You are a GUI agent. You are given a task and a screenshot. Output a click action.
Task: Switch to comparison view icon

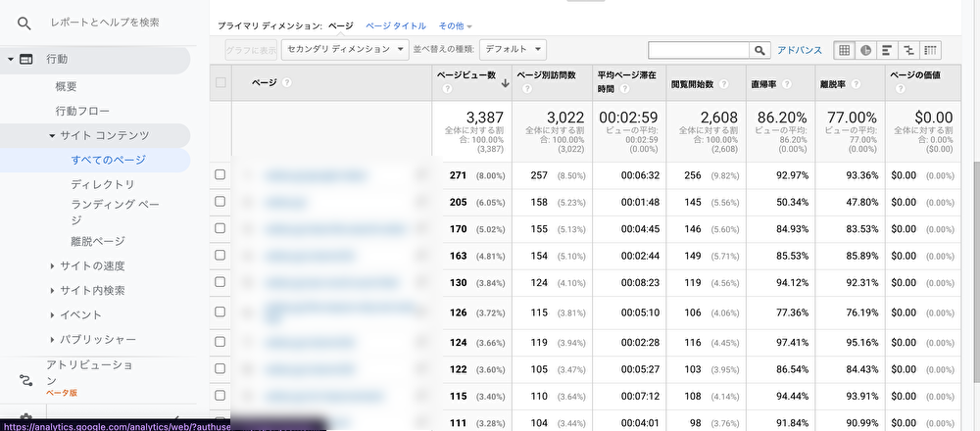pos(908,50)
